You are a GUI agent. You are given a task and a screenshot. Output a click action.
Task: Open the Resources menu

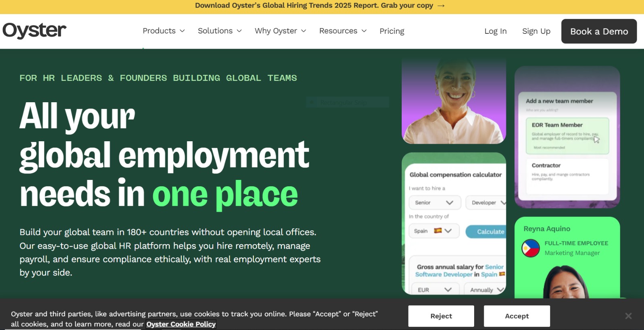coord(343,31)
